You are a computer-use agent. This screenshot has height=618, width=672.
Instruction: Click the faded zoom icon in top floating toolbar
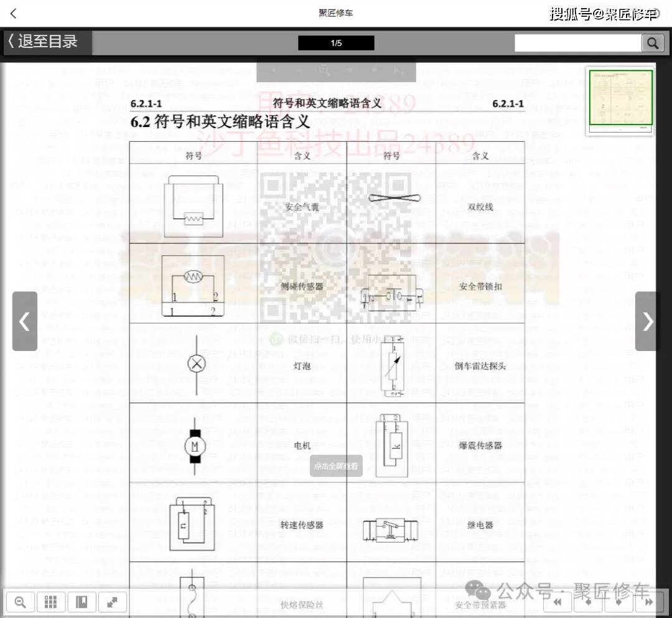(x=324, y=70)
